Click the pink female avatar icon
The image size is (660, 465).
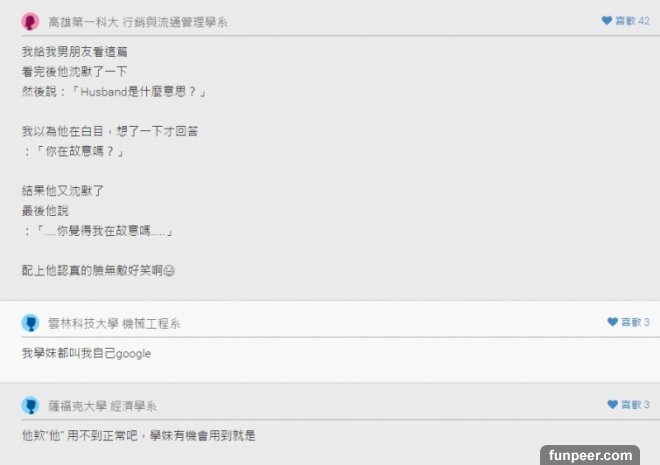click(x=30, y=22)
